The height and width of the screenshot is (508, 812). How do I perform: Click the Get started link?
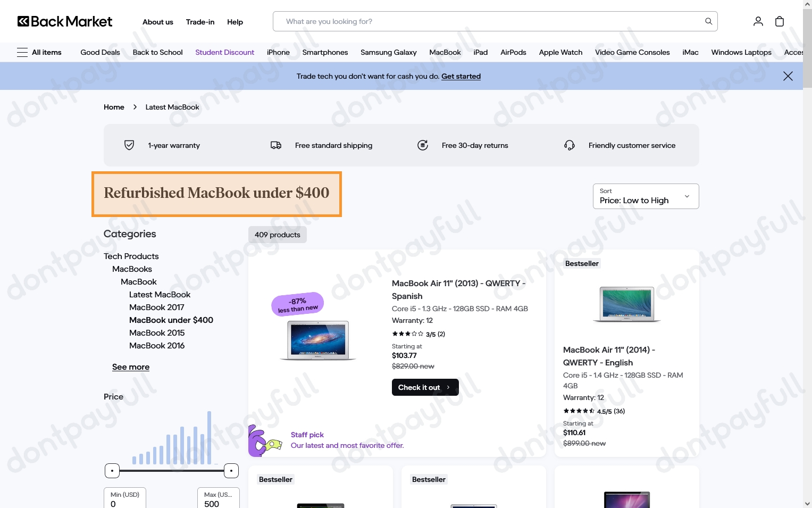pos(461,76)
